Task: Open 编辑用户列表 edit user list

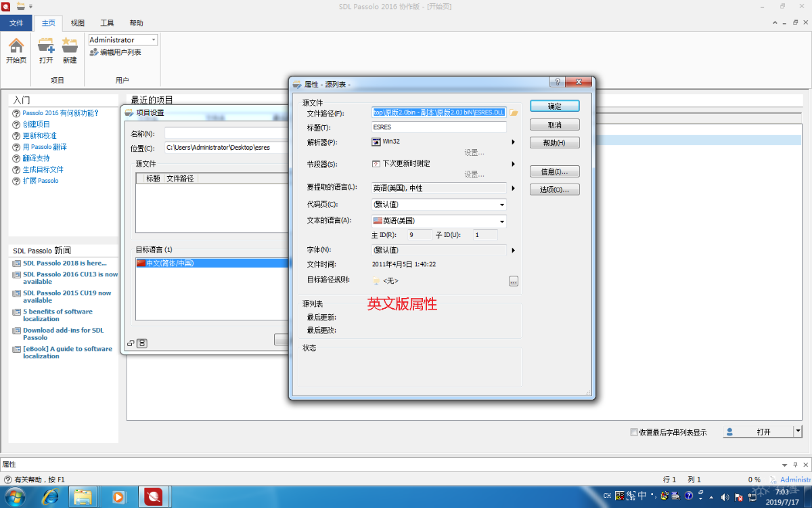Action: [x=116, y=52]
